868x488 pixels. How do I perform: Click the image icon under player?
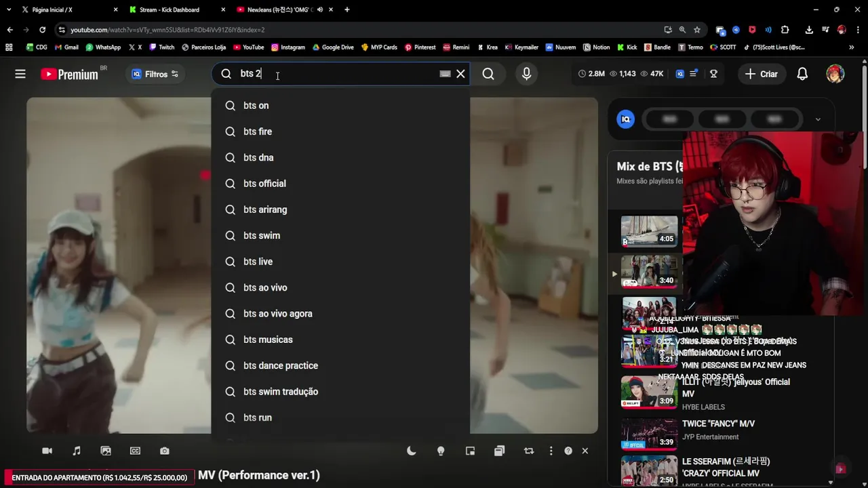pos(106,451)
